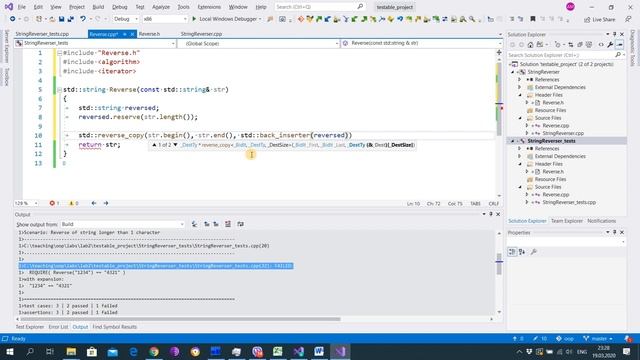640x360 pixels.
Task: Switch to the Team Explorer tab
Action: click(x=567, y=221)
